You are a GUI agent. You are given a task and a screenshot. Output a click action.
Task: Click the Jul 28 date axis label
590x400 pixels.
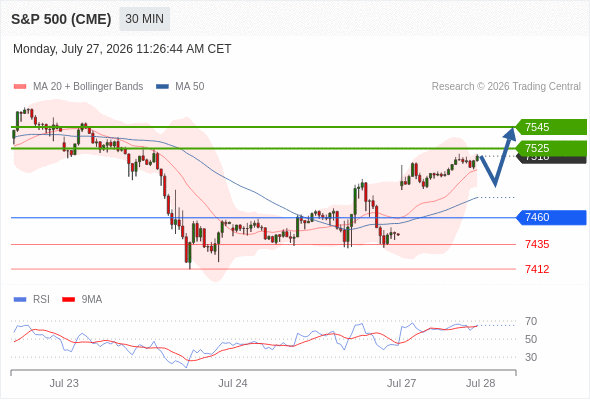(x=481, y=383)
